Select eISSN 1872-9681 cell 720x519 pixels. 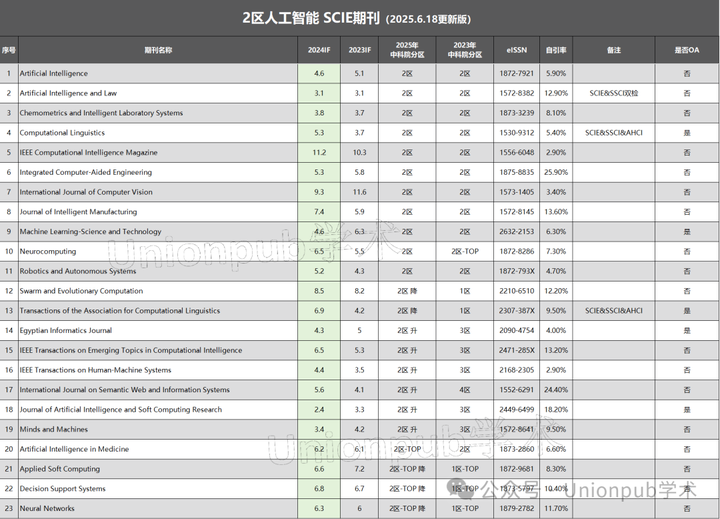tap(517, 468)
